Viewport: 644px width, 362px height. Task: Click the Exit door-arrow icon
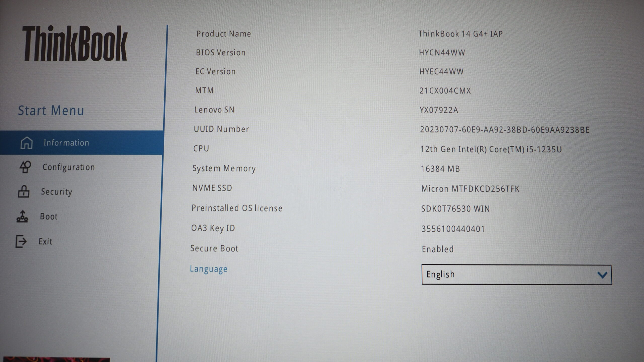tap(21, 241)
